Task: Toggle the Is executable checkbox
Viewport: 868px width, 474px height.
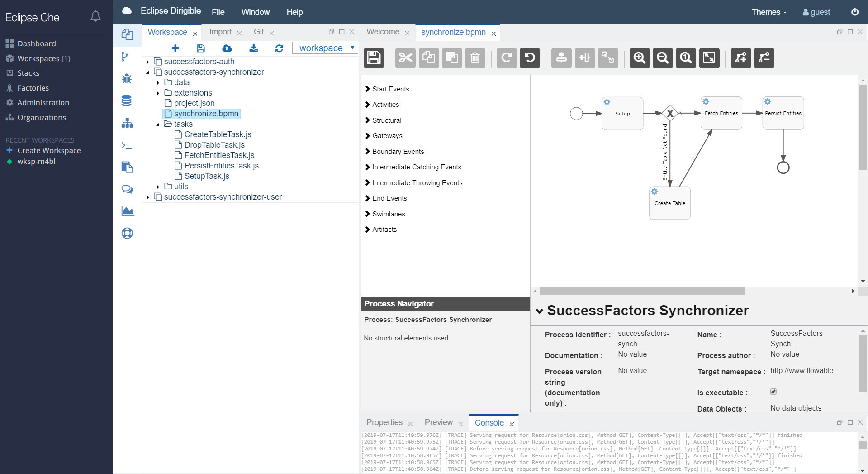Action: click(x=773, y=392)
